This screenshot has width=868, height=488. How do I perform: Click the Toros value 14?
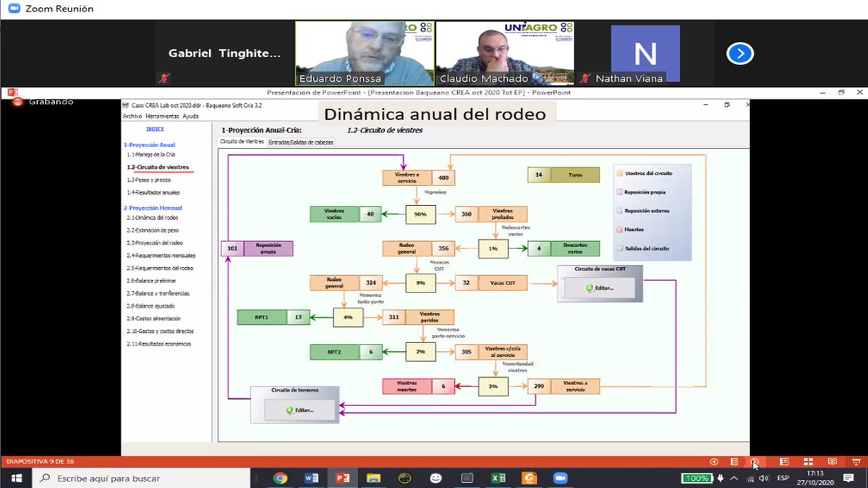click(x=539, y=175)
